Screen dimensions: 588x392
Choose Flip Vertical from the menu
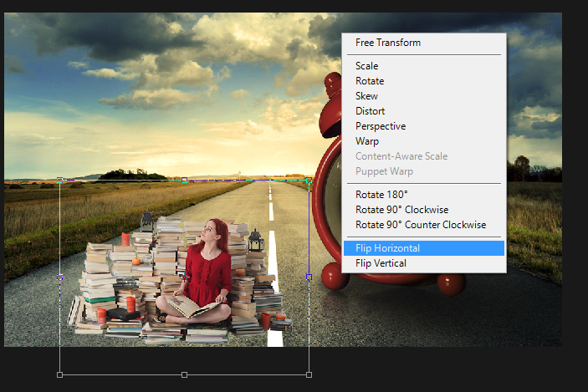[381, 263]
